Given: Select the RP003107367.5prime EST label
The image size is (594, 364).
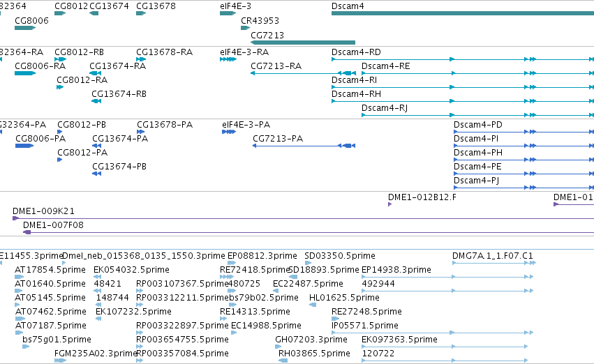Looking at the screenshot, I should click(x=183, y=285).
